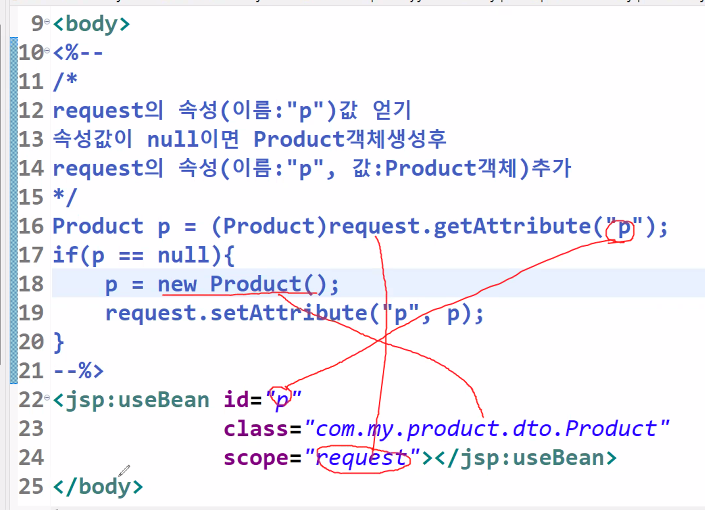Click the closing "</jsp:useBean>" tag
This screenshot has width=705, height=510.
pos(526,458)
